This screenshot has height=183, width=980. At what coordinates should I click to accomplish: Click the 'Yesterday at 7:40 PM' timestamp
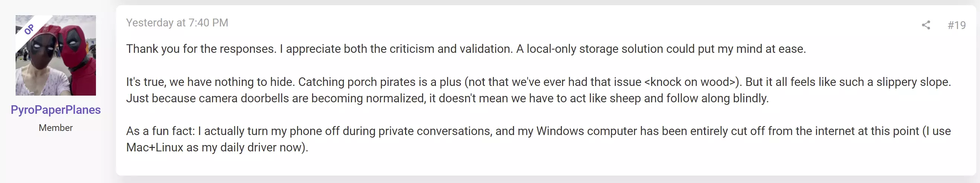[x=177, y=23]
